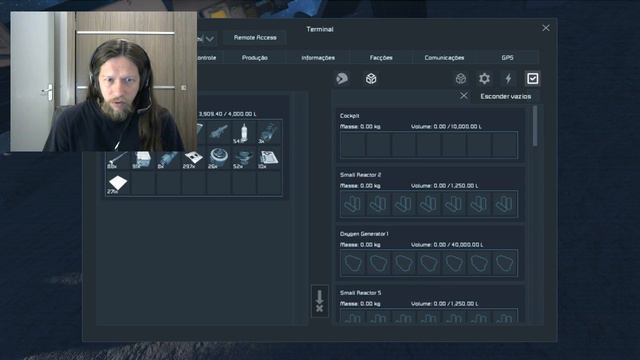Open the Informações tab

coord(318,58)
